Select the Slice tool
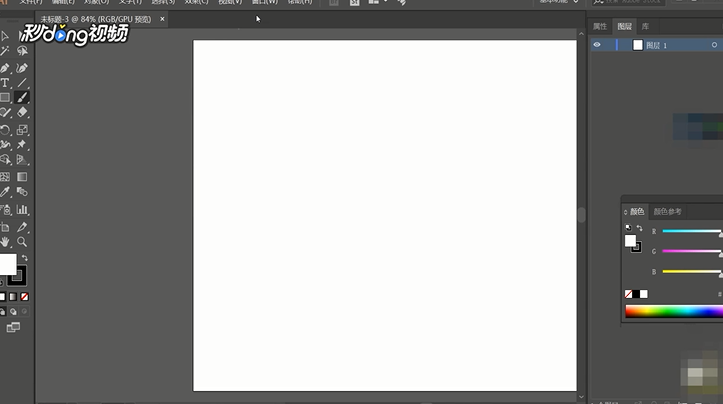Screen dimensions: 723x404 pyautogui.click(x=22, y=227)
